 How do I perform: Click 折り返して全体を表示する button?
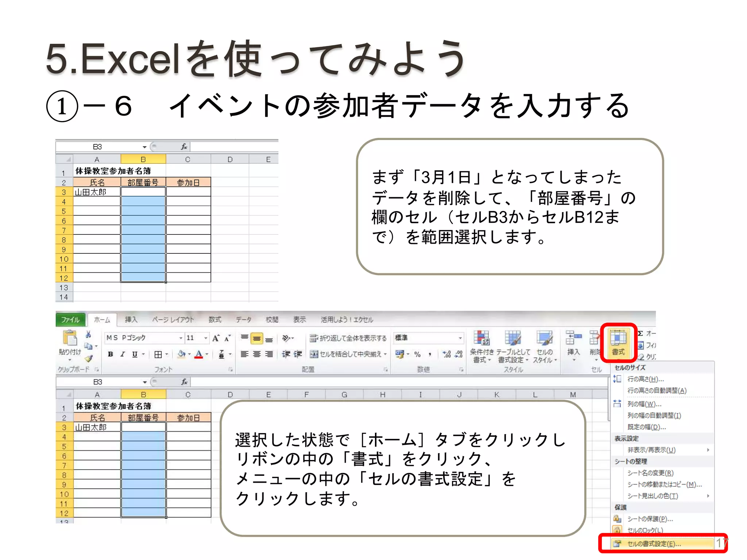(x=348, y=338)
